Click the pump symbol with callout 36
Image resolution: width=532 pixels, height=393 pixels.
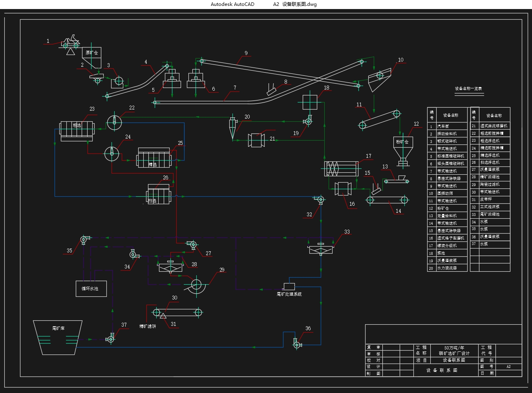click(297, 344)
